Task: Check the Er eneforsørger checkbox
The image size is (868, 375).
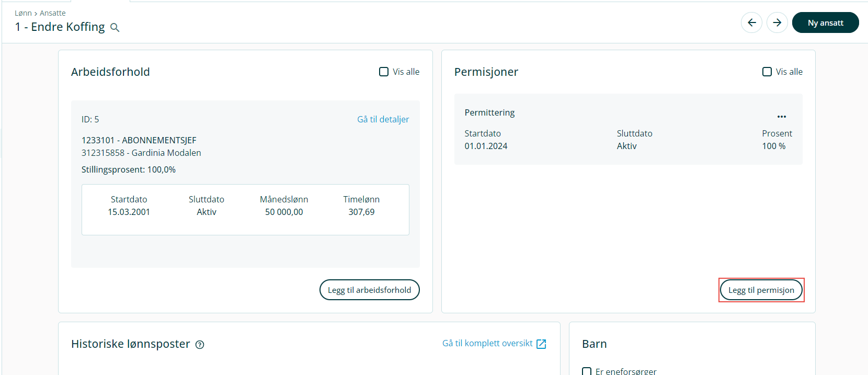Action: point(587,371)
